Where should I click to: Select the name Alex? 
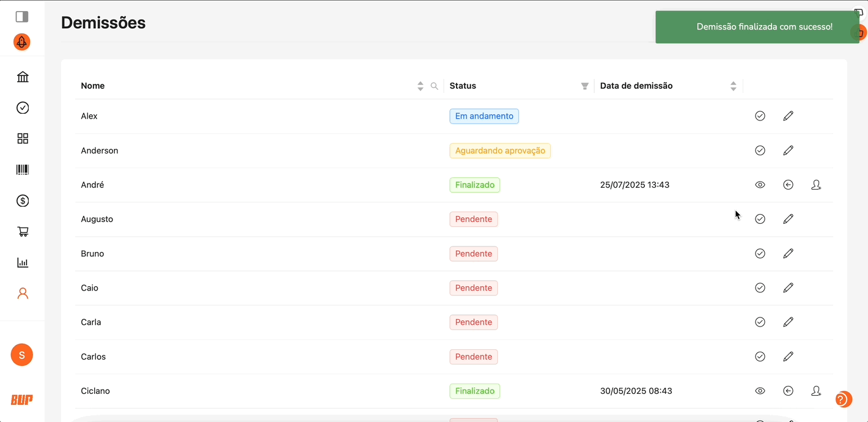coord(89,116)
